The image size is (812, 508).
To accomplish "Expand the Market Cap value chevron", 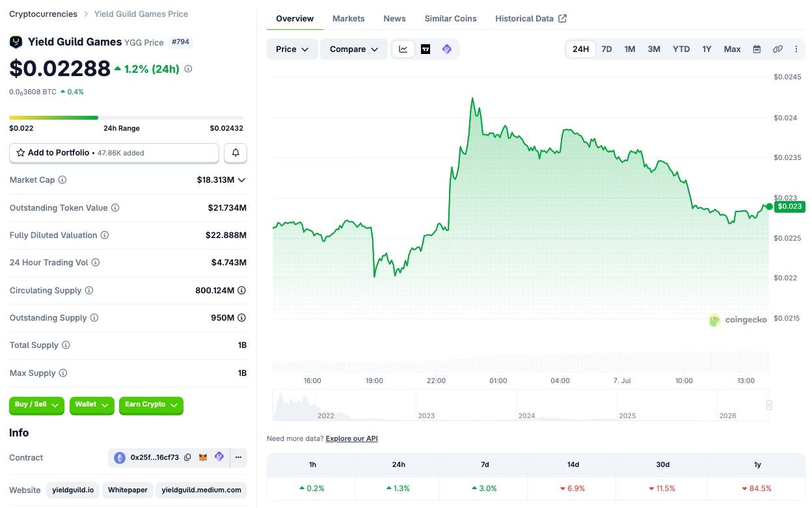I will tap(242, 180).
